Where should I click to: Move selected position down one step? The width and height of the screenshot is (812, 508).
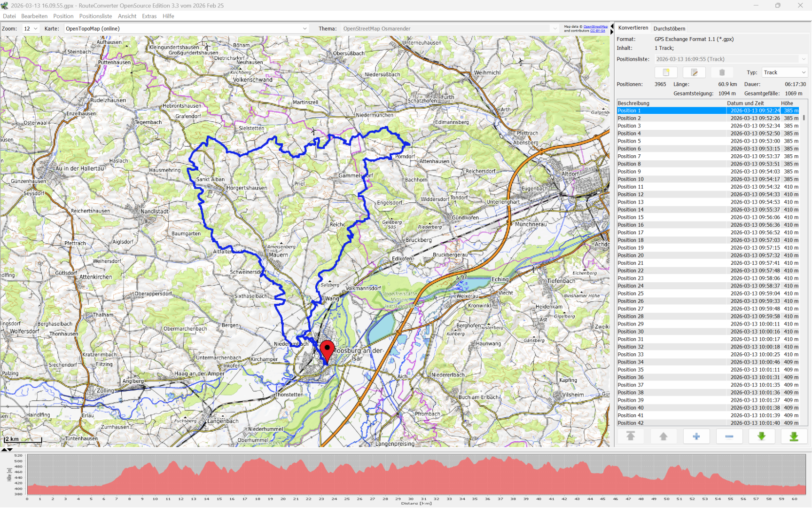tap(761, 437)
